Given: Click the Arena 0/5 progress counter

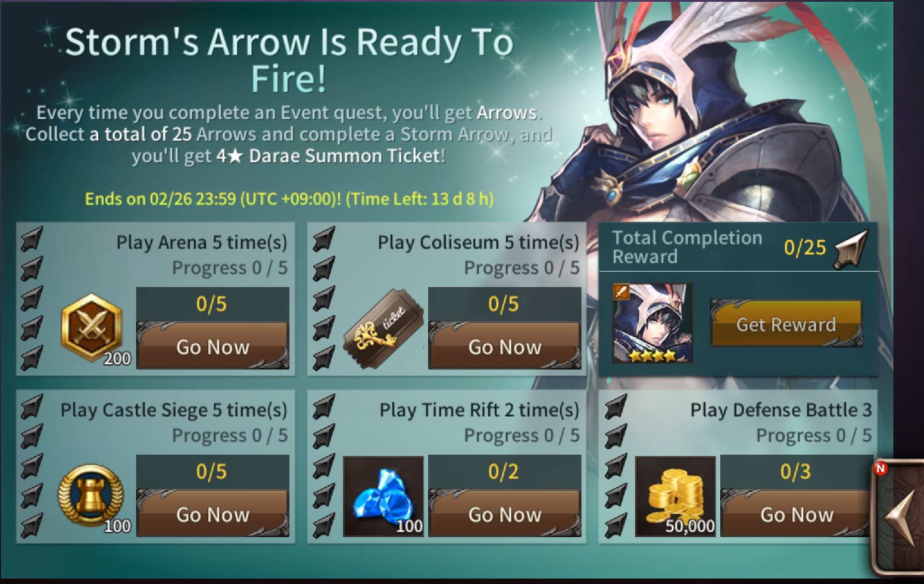Looking at the screenshot, I should (x=212, y=304).
